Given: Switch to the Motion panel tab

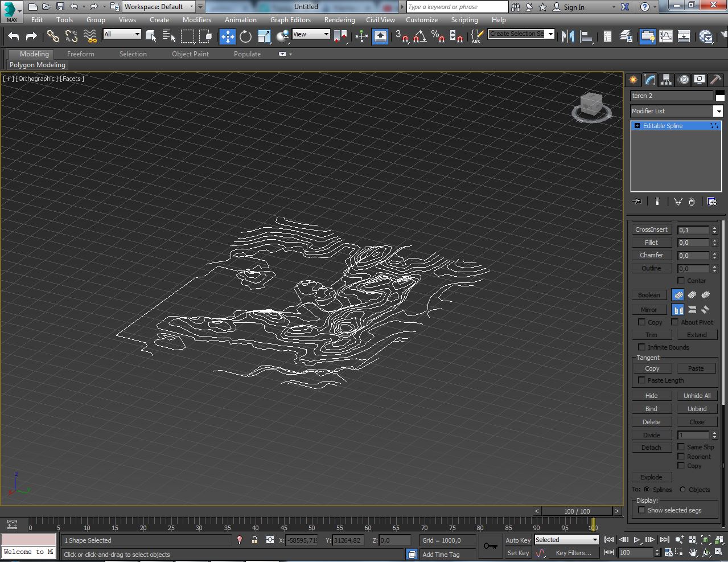Looking at the screenshot, I should [683, 80].
